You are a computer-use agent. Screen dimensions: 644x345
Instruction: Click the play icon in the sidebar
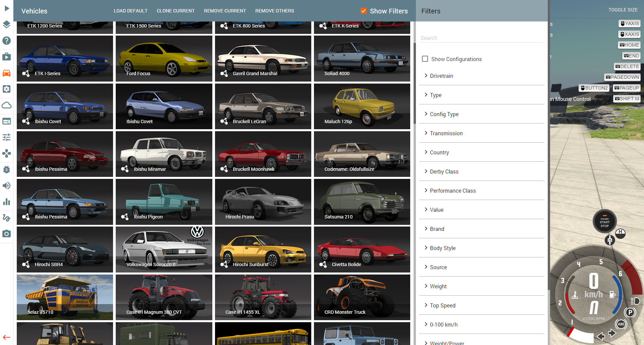(x=7, y=8)
